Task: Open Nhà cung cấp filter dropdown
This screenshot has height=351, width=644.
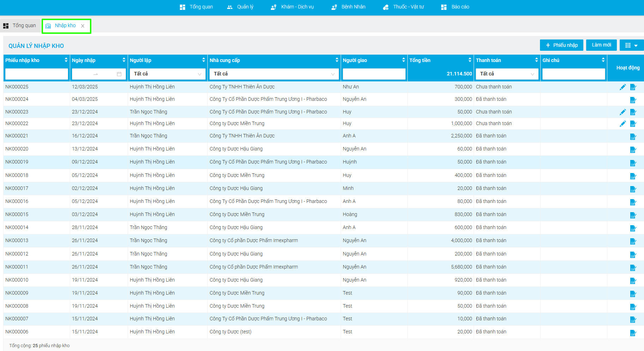Action: 274,74
